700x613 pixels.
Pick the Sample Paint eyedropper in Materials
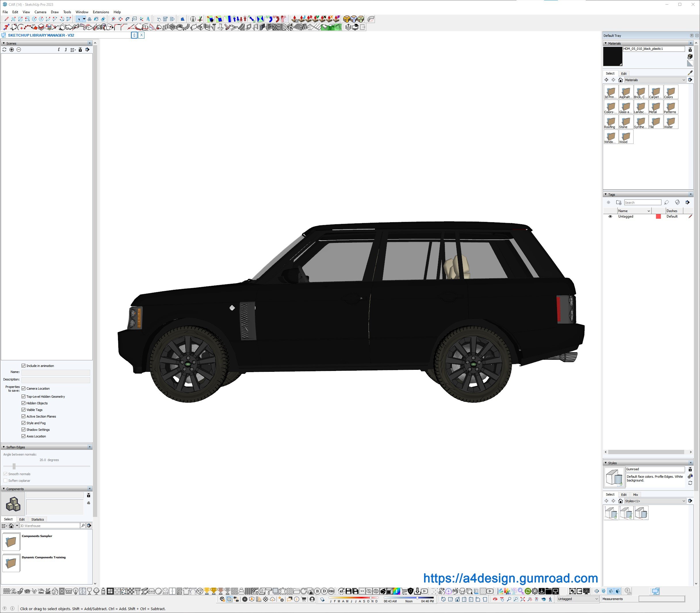pos(690,73)
